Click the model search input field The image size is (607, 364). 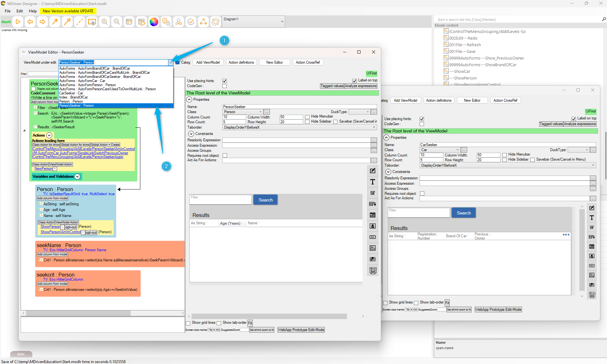[517, 20]
